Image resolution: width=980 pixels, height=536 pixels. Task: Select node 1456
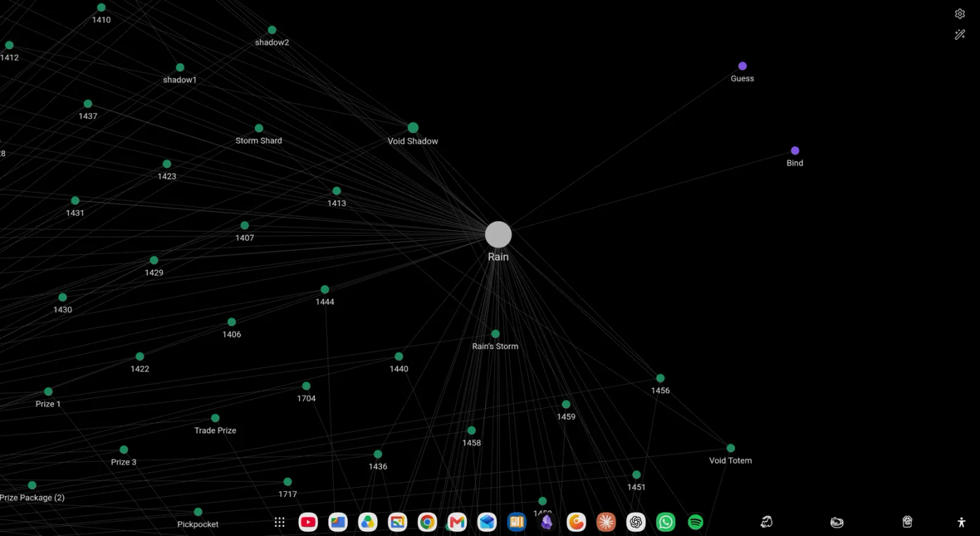(660, 379)
